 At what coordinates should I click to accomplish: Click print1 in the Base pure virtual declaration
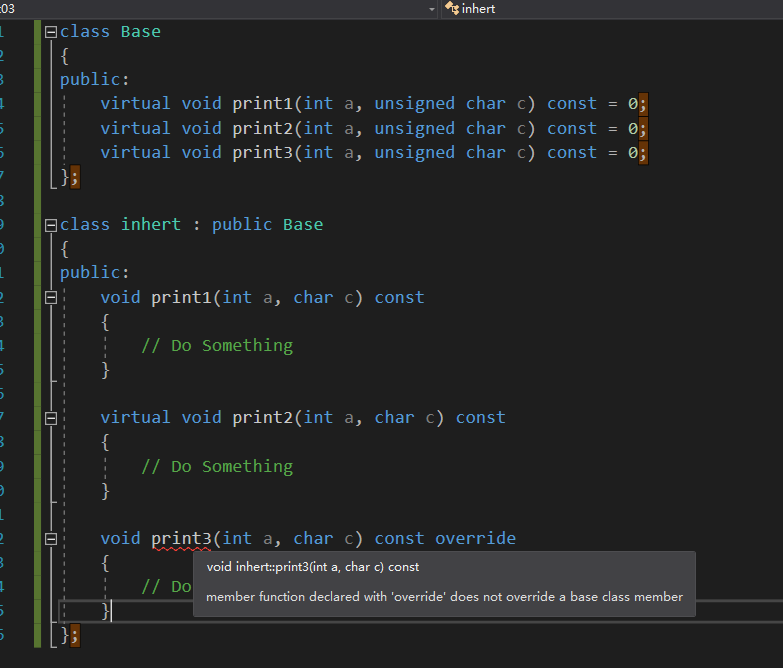click(262, 103)
